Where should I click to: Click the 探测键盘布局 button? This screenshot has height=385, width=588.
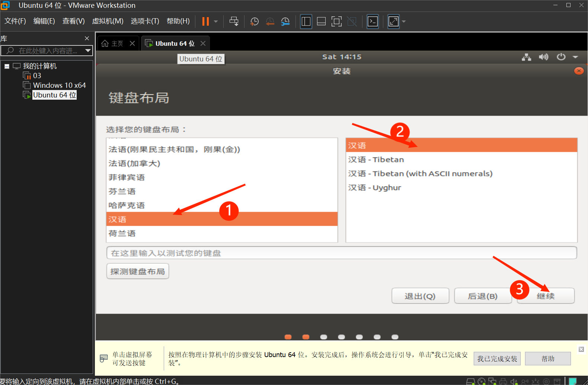(x=138, y=271)
